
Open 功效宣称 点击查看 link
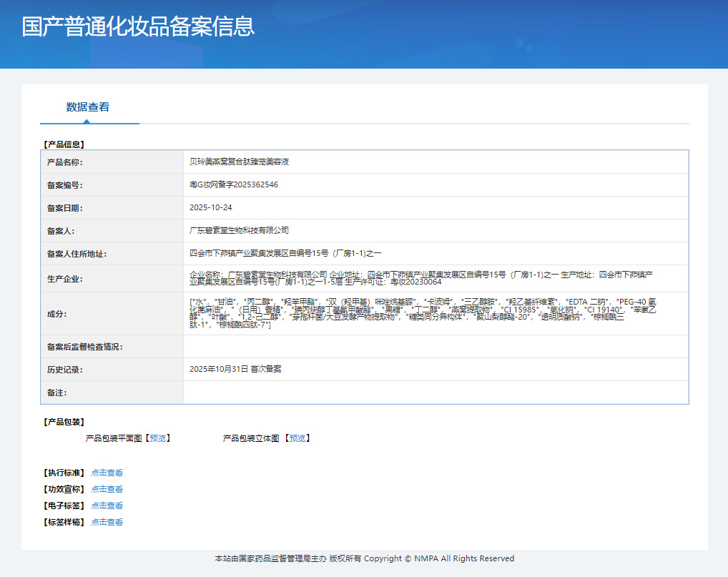[107, 489]
